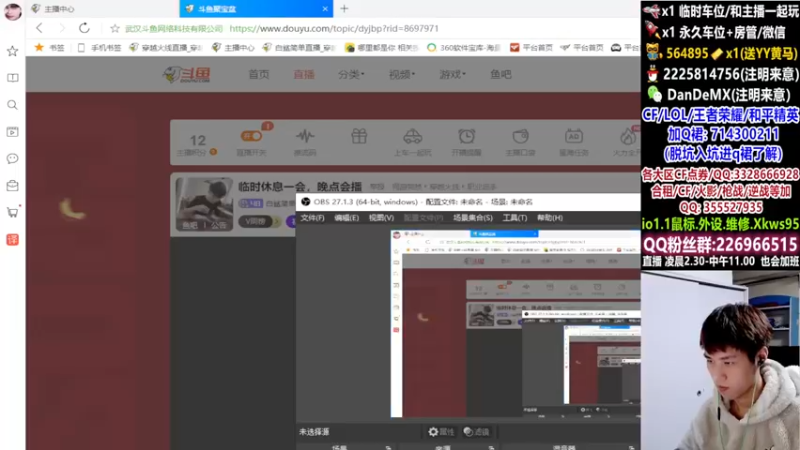Expand the 分类 dropdown in the Douyu navigation
Image resolution: width=800 pixels, height=450 pixels.
(x=351, y=74)
